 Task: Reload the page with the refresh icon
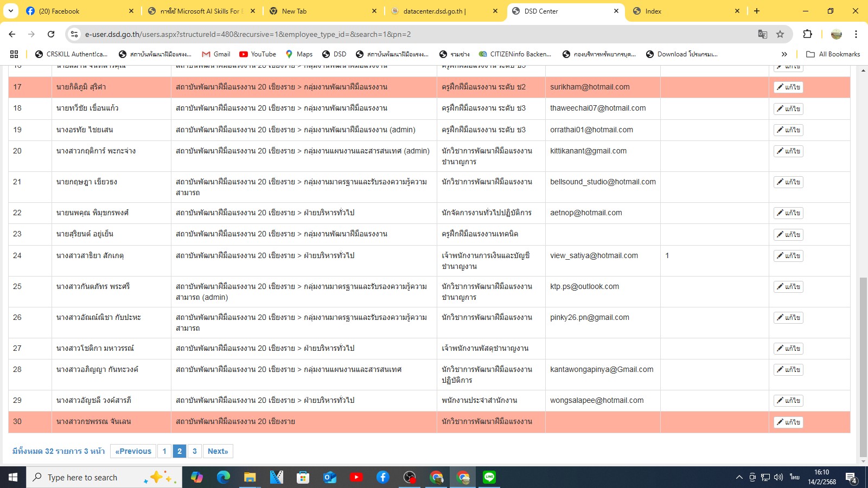[x=51, y=34]
